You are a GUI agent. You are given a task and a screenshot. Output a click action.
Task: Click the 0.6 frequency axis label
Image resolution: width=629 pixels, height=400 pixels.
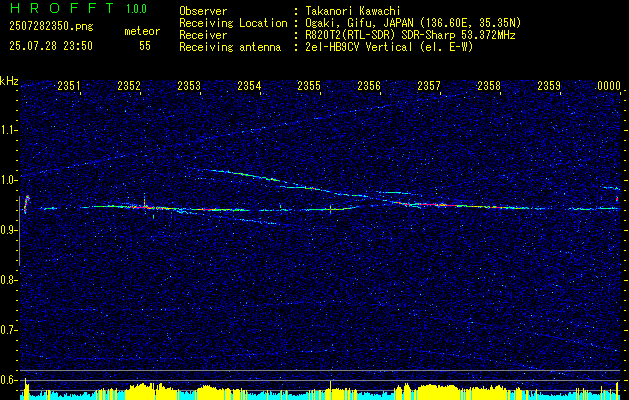(8, 380)
